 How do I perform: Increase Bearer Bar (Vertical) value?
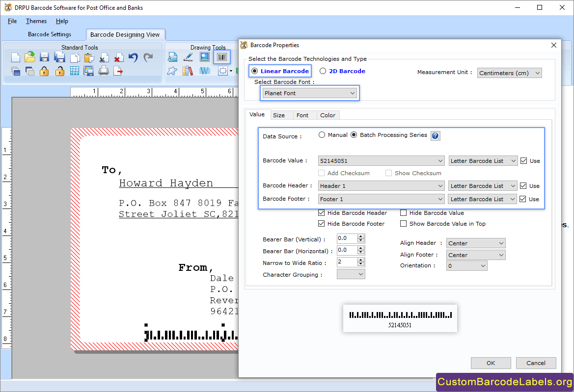click(361, 236)
